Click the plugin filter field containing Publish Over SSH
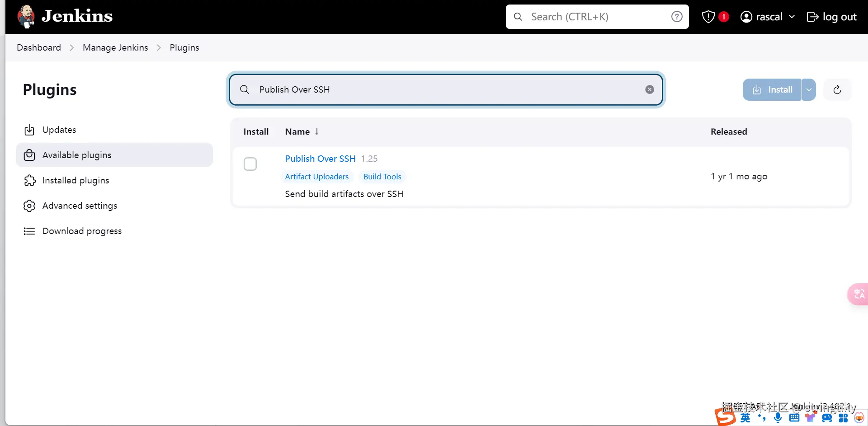Screen dimensions: 868x426 tap(446, 89)
